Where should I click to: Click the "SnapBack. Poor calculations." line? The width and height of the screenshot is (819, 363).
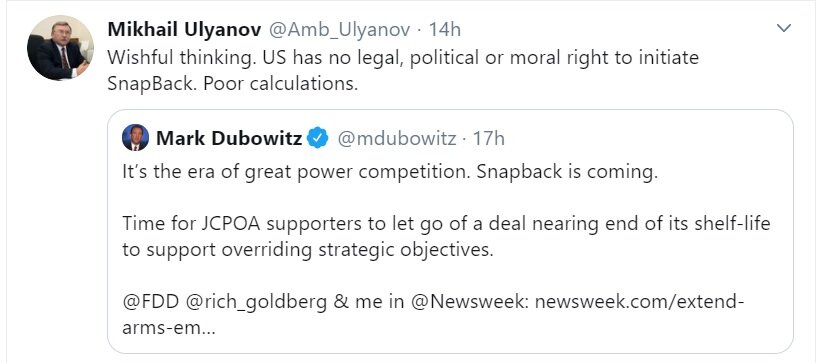coord(232,84)
